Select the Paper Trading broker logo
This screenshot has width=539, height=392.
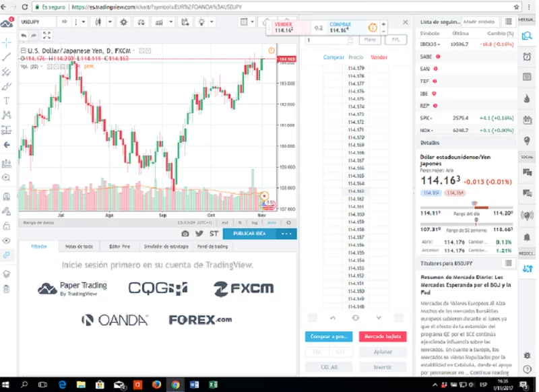73,288
